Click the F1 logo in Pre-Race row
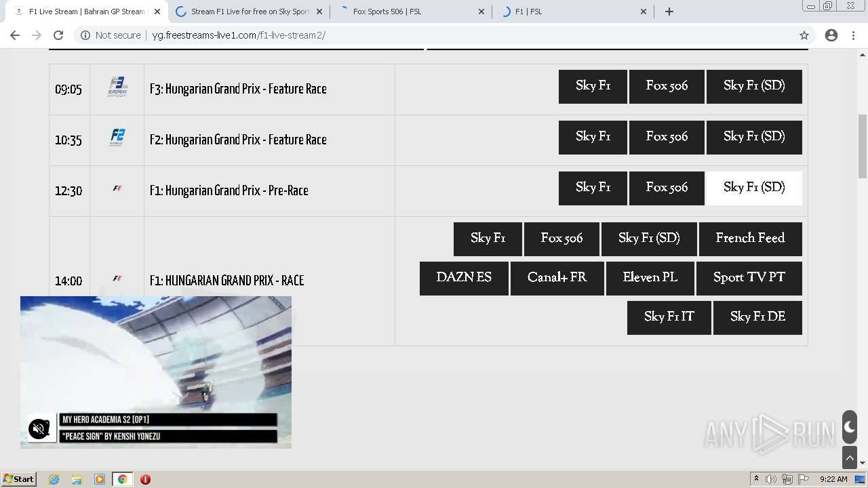The image size is (868, 488). (117, 189)
